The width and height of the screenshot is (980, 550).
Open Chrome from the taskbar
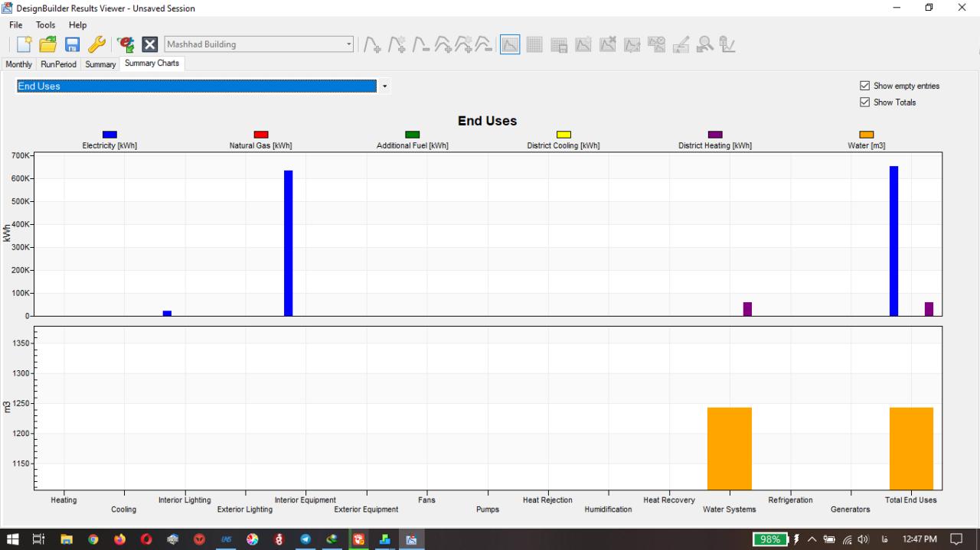(93, 539)
